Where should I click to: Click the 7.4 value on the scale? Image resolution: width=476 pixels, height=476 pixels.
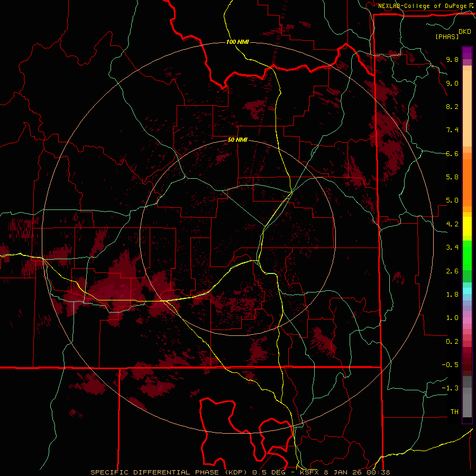452,130
